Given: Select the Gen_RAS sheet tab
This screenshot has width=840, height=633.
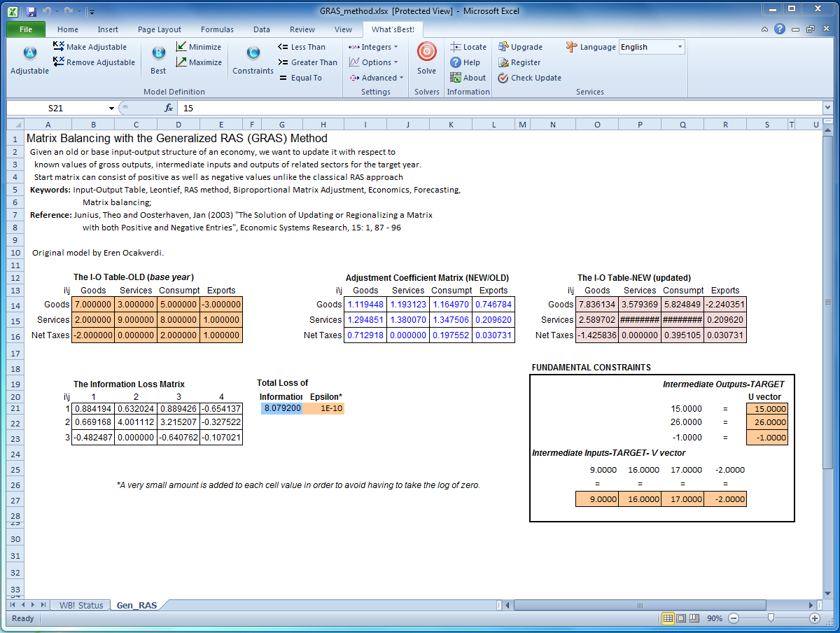Looking at the screenshot, I should 136,605.
